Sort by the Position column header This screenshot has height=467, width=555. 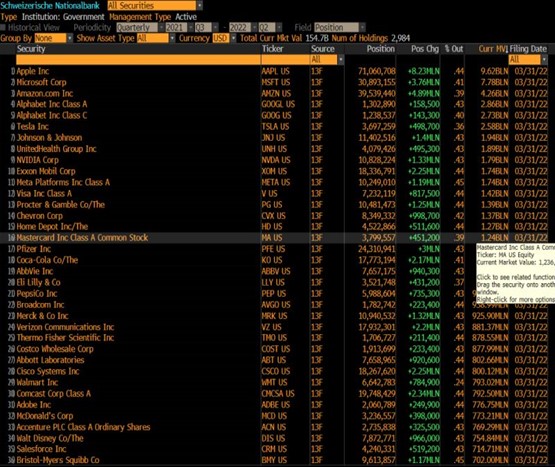[x=381, y=49]
